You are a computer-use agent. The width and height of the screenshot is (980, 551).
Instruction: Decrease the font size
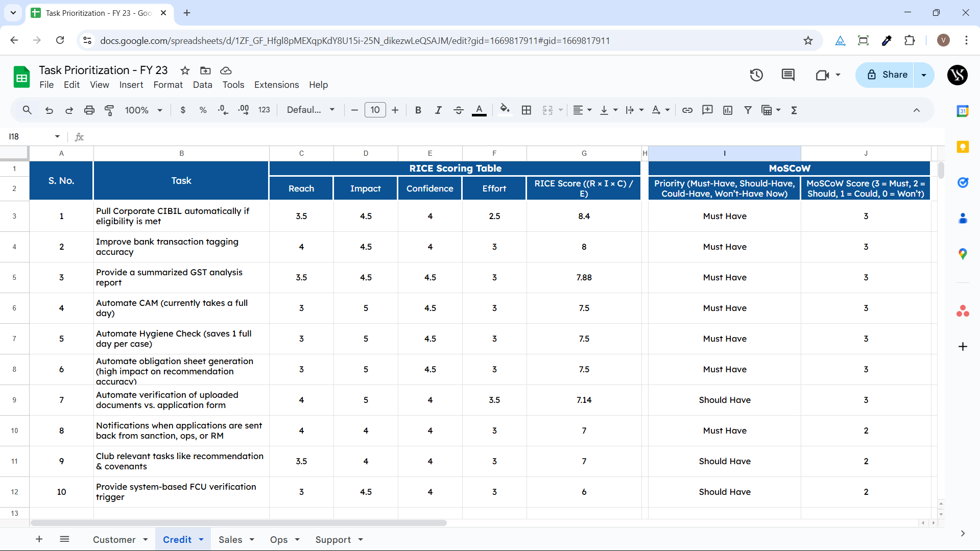(354, 110)
